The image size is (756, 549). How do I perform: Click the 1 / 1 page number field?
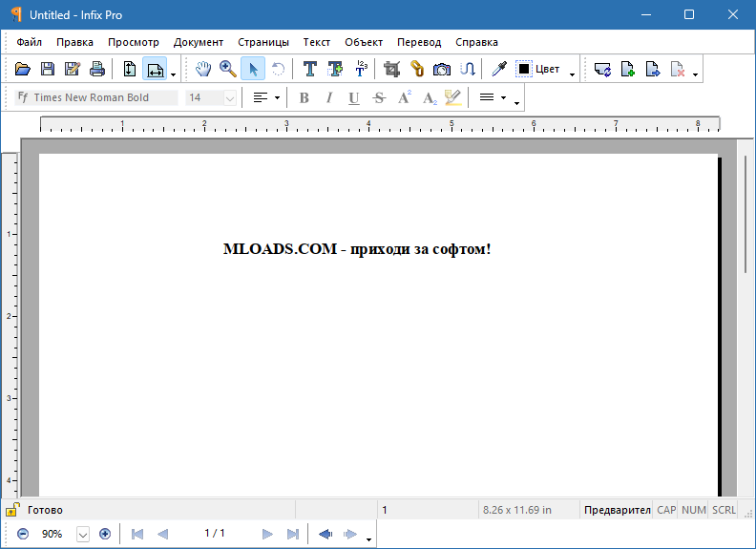[x=215, y=533]
